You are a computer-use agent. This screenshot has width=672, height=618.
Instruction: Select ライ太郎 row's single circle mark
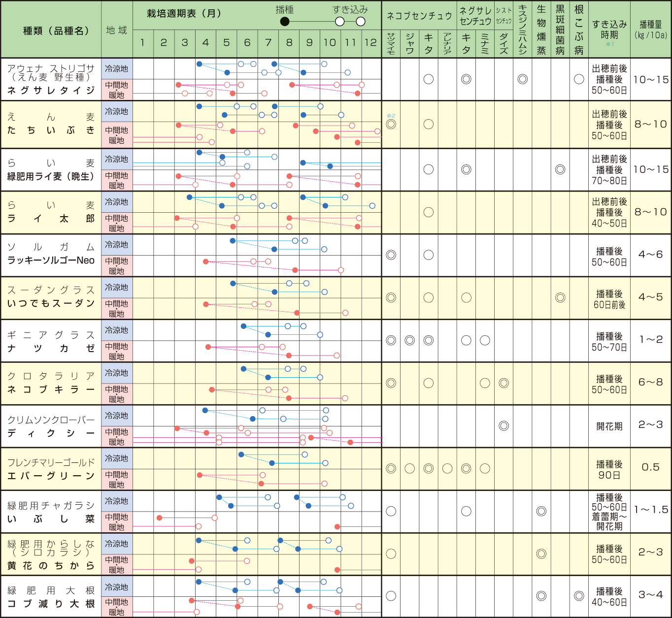429,212
